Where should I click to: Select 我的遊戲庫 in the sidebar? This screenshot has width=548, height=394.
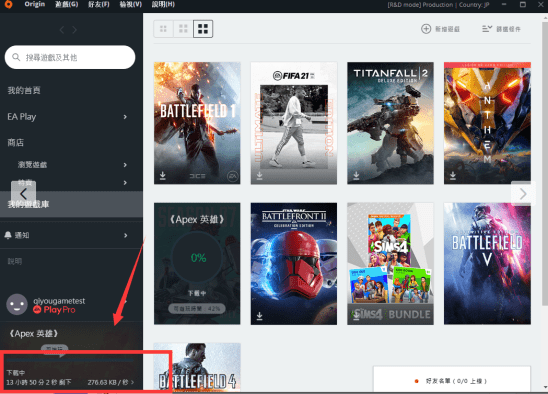(71, 204)
